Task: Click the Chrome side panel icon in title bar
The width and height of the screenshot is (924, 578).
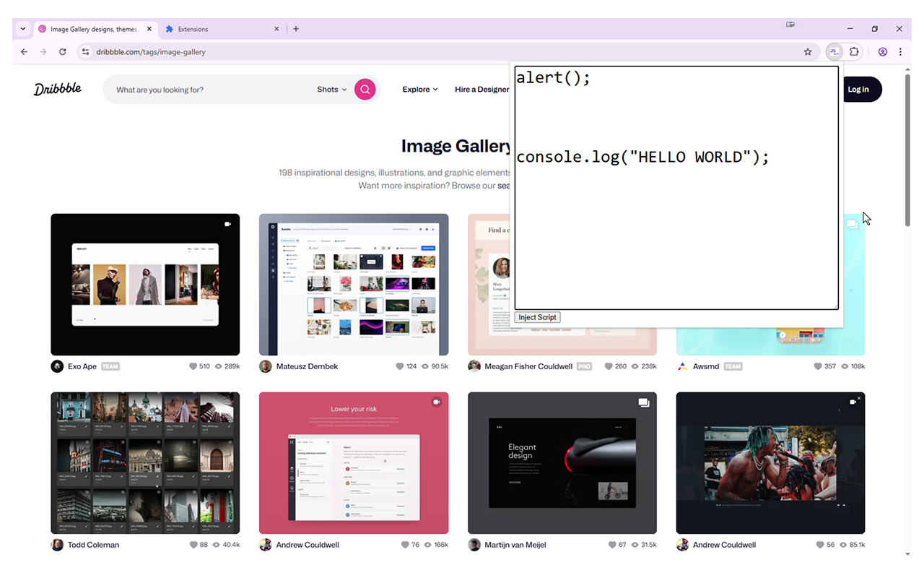Action: point(790,25)
